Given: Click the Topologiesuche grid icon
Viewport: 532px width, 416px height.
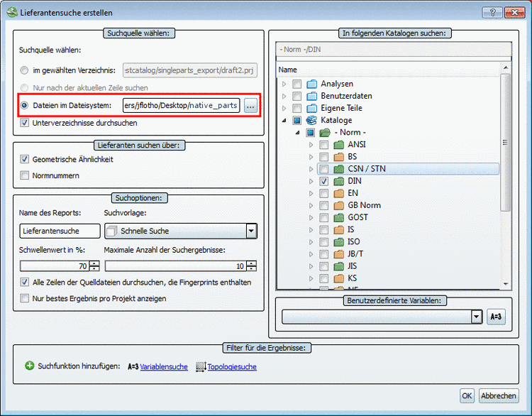Looking at the screenshot, I should 201,367.
